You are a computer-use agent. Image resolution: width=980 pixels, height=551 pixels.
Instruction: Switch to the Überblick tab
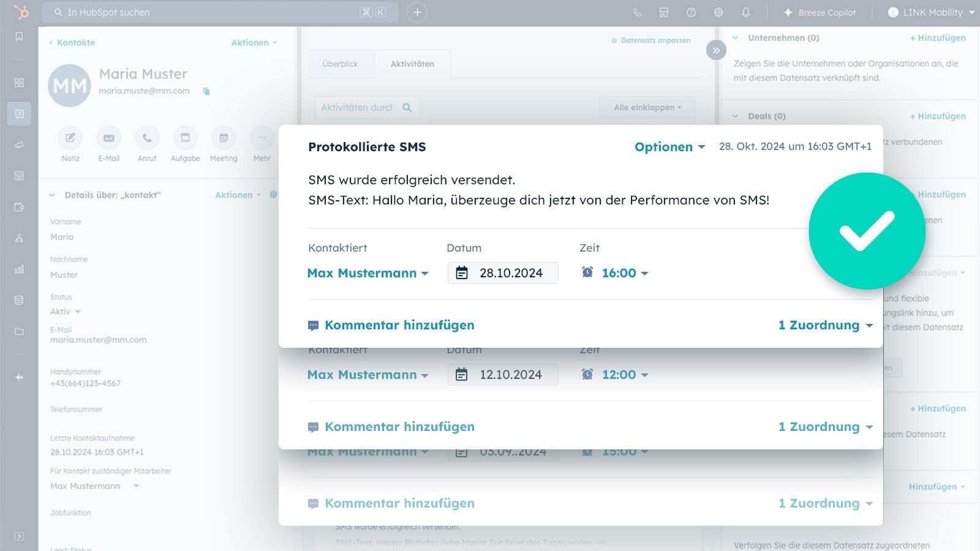point(340,64)
